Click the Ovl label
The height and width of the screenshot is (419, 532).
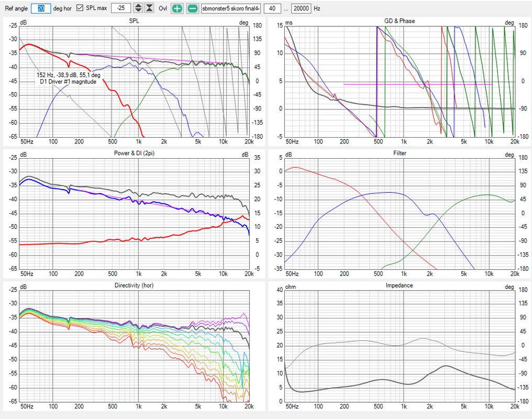[x=163, y=8]
